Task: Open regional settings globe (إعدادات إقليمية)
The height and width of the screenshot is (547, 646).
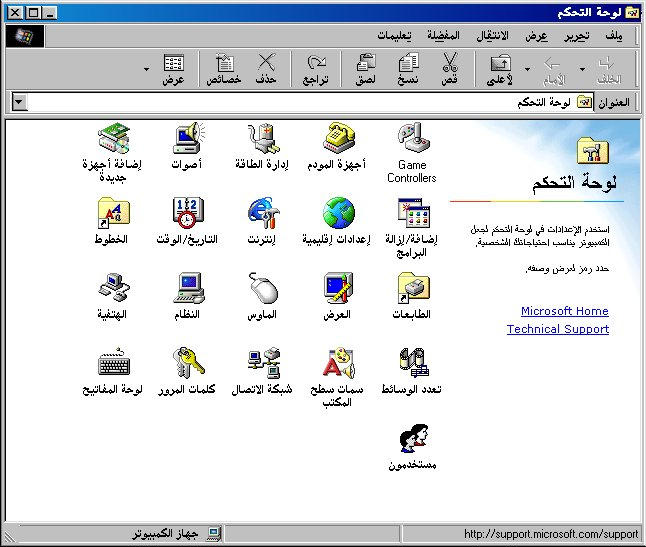Action: click(337, 222)
